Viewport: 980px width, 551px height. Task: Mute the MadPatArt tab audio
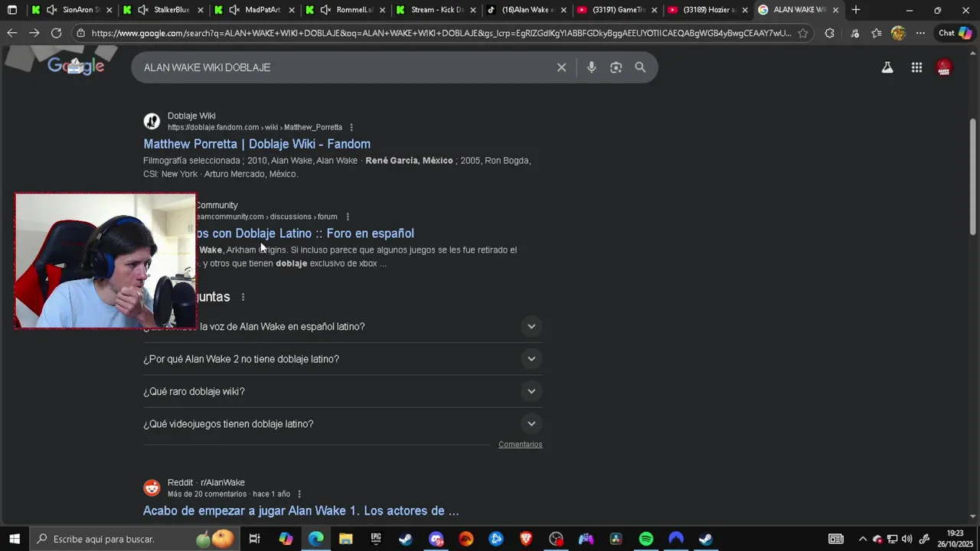click(x=234, y=10)
